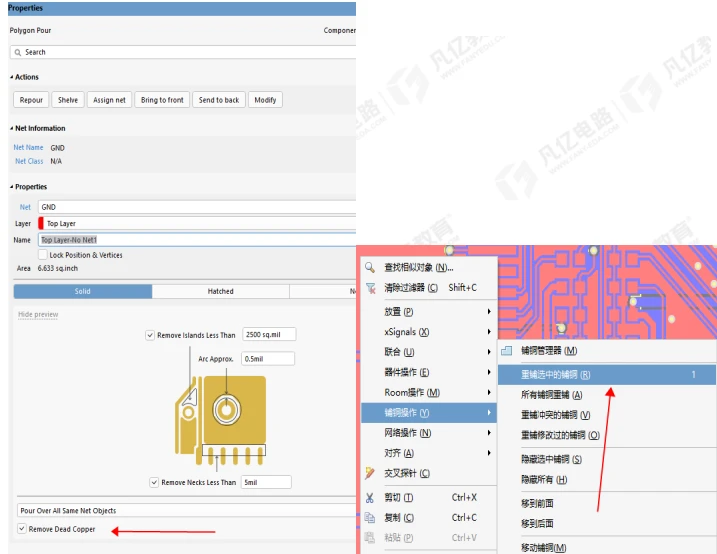This screenshot has width=717, height=554.
Task: Click Send to back button
Action: 219,100
